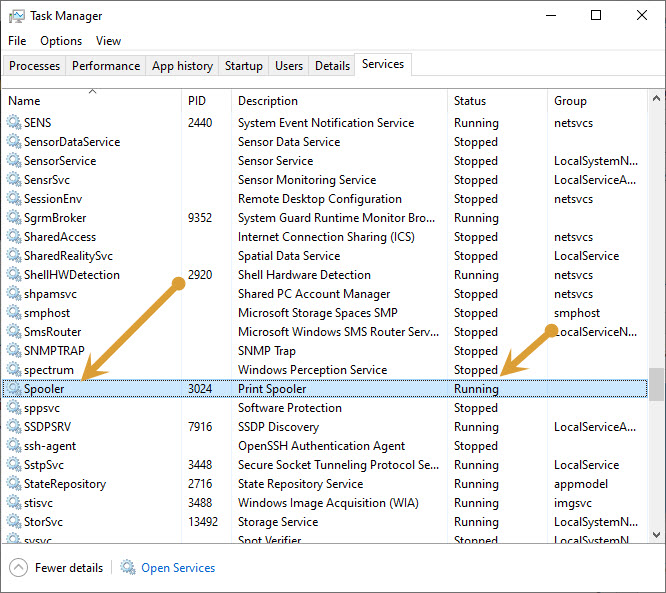This screenshot has width=666, height=593.
Task: Click the gear icon beside smphost
Action: [14, 313]
